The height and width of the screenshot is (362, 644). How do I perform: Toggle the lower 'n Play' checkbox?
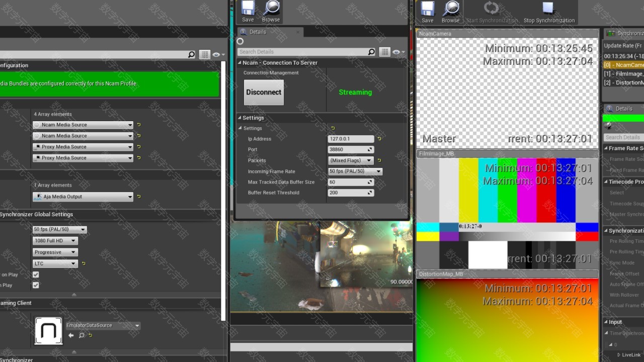click(x=36, y=285)
